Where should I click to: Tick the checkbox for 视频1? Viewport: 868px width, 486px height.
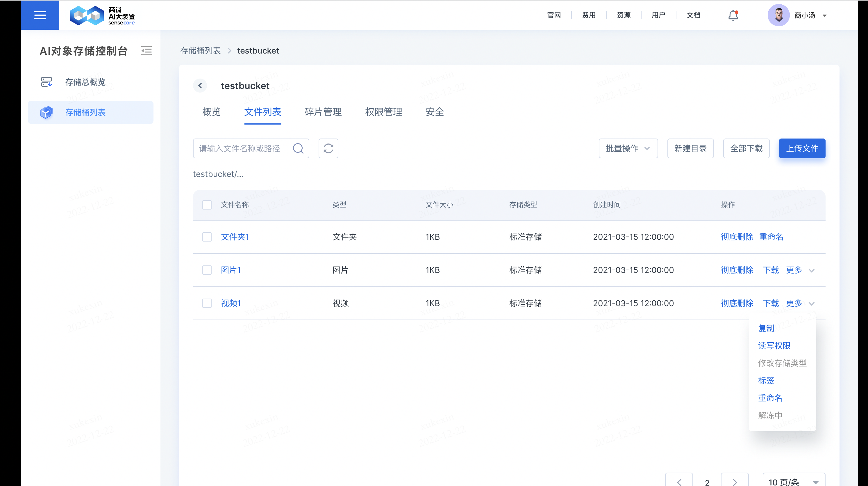pyautogui.click(x=207, y=303)
